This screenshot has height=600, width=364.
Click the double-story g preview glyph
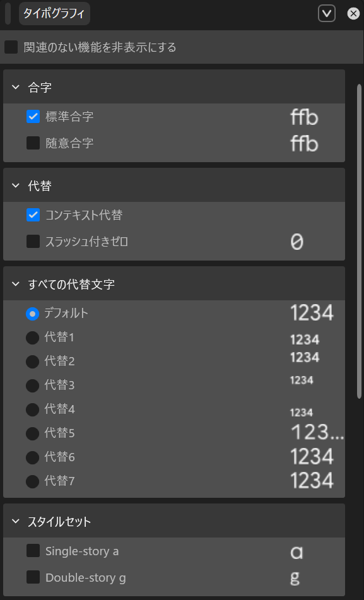point(296,576)
